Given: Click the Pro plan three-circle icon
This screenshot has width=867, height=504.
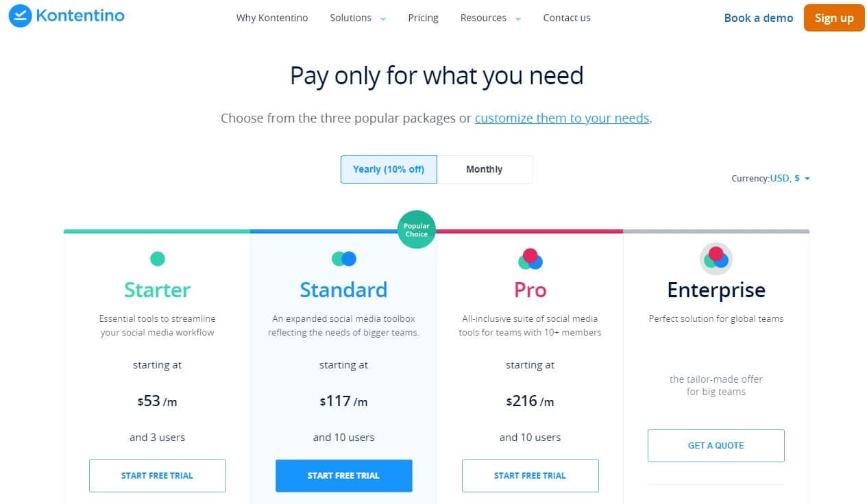Looking at the screenshot, I should (x=530, y=259).
